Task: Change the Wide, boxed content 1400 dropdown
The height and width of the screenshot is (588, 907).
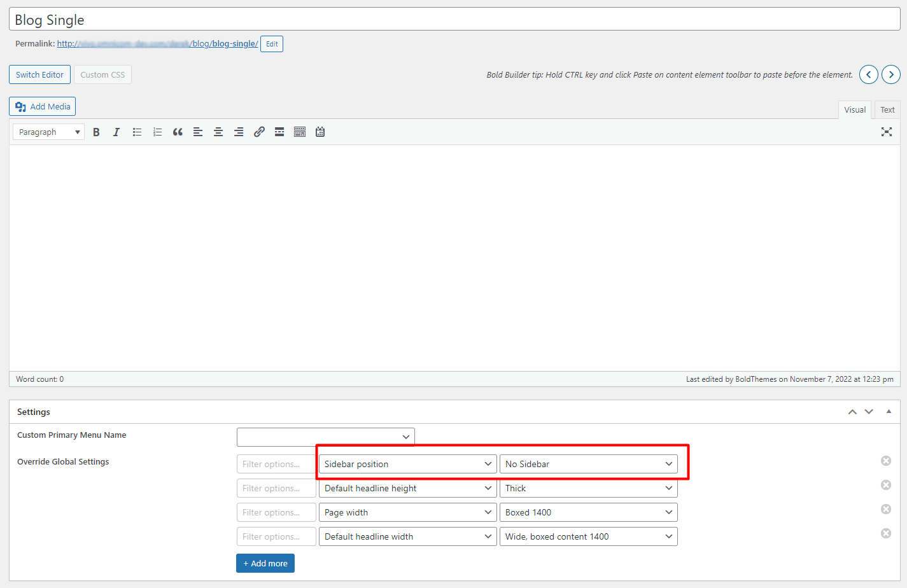Action: (589, 536)
